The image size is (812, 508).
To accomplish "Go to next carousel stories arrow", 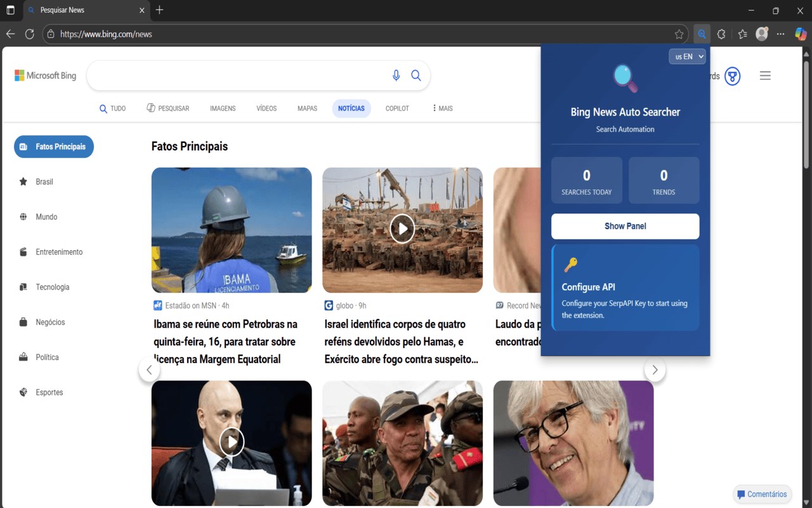I will click(655, 370).
